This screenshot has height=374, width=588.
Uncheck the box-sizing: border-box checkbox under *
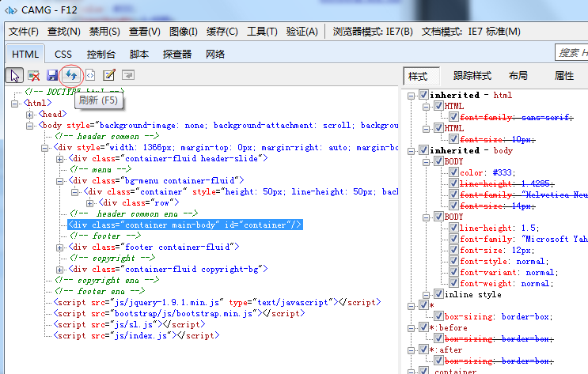(x=438, y=316)
